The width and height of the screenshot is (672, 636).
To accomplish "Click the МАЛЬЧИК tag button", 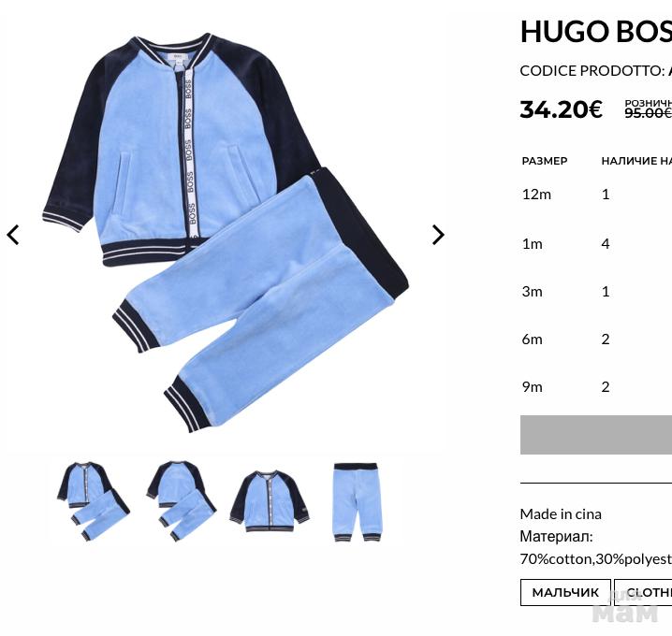I will coord(565,592).
